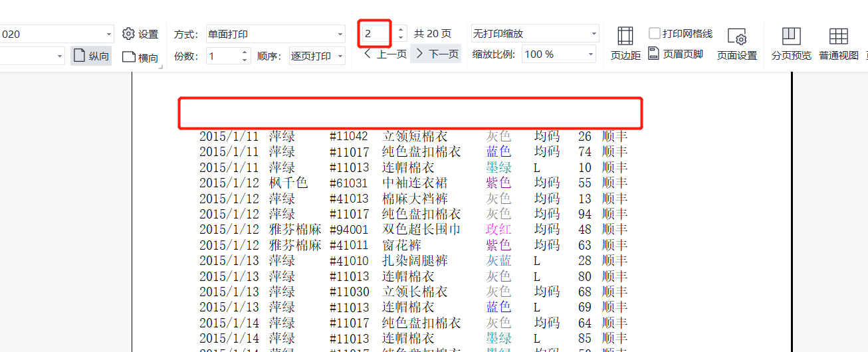This screenshot has width=868, height=352.
Task: Click the 份数 copies field showing 1
Action: click(x=223, y=56)
